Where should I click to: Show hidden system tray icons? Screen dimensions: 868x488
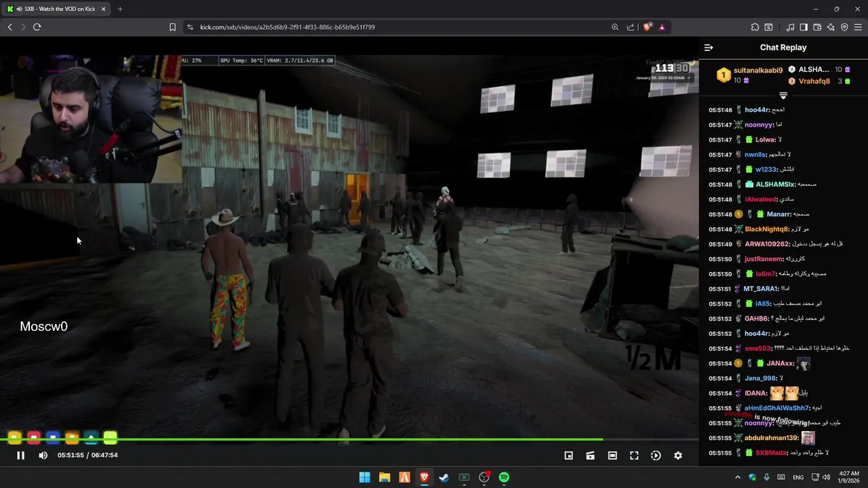click(x=738, y=477)
